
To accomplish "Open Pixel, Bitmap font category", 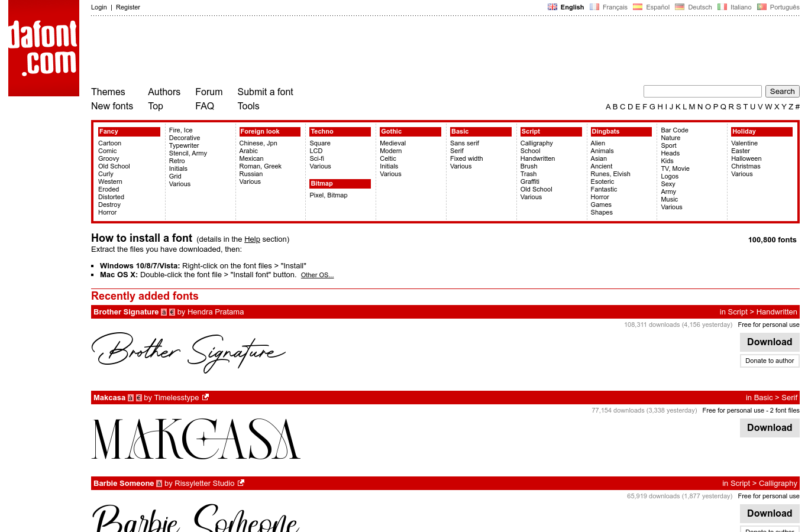I will pyautogui.click(x=328, y=196).
